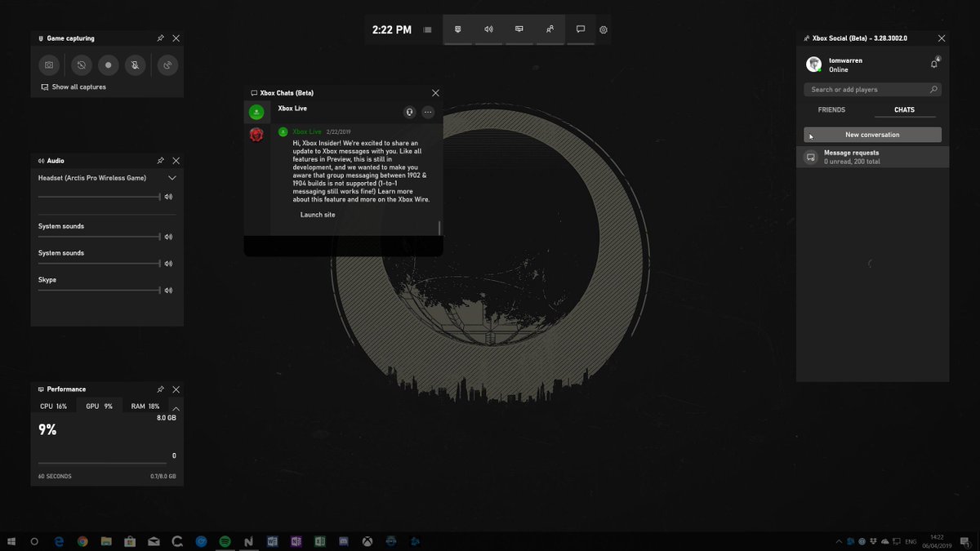
Task: Open Cortana from the taskbar
Action: (34, 541)
